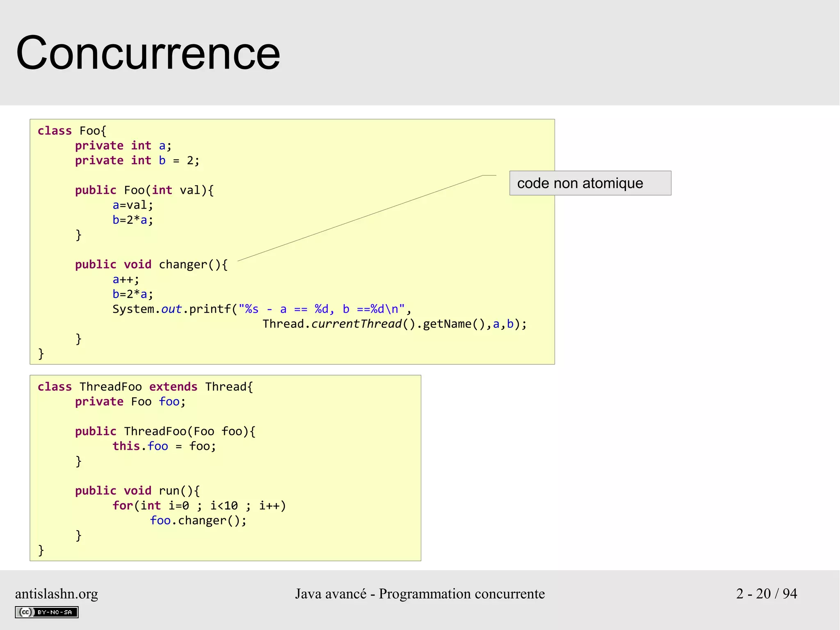Image resolution: width=840 pixels, height=630 pixels.
Task: Click the call "foo.changer();"
Action: [x=199, y=520]
